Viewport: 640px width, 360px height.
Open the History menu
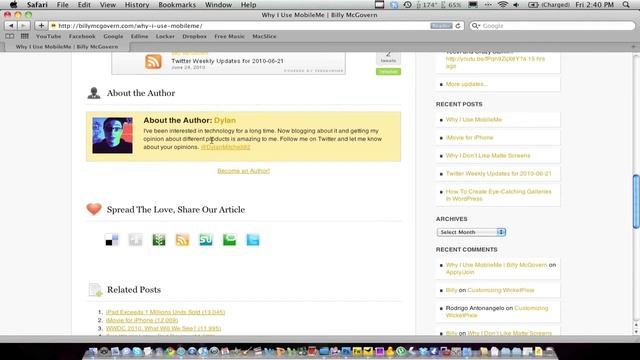[137, 5]
